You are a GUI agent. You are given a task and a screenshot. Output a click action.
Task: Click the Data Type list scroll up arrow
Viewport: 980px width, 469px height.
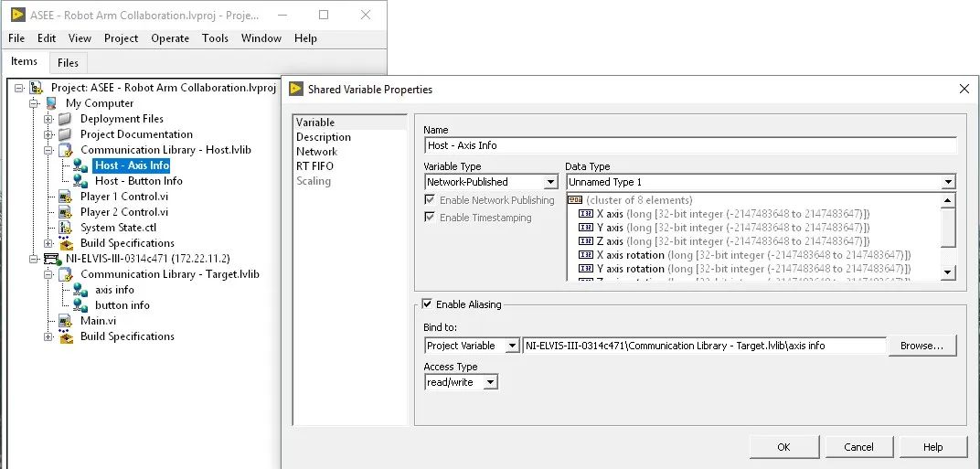[x=948, y=201]
